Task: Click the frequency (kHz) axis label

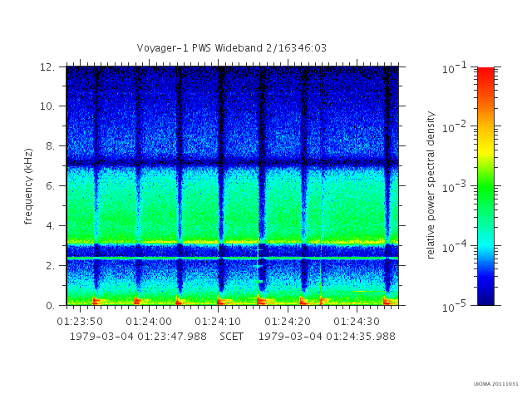Action: (x=28, y=186)
